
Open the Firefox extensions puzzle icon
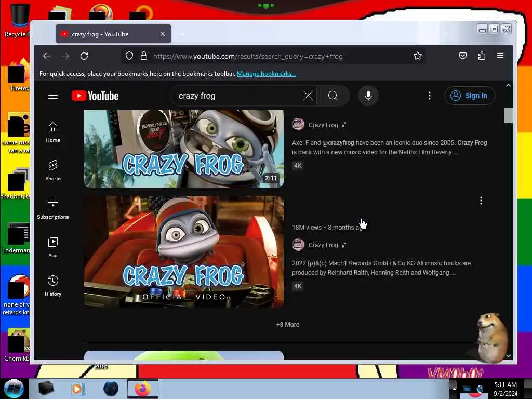(482, 56)
